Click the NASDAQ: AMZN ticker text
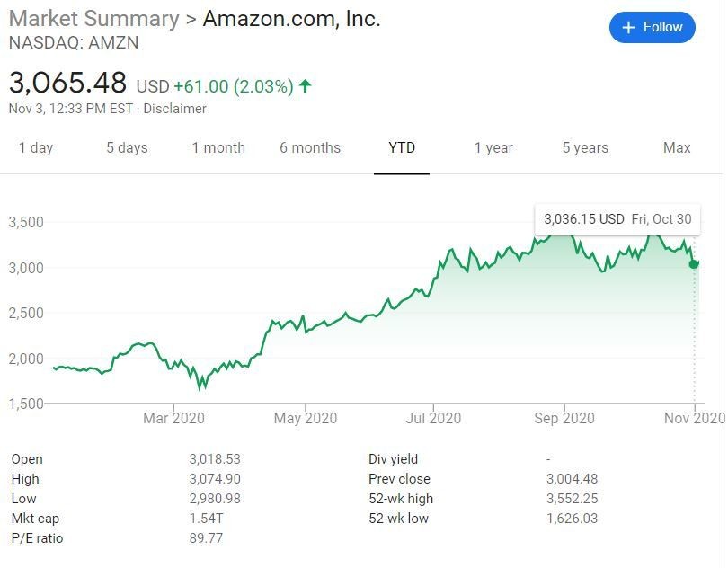This screenshot has width=728, height=568. click(74, 42)
